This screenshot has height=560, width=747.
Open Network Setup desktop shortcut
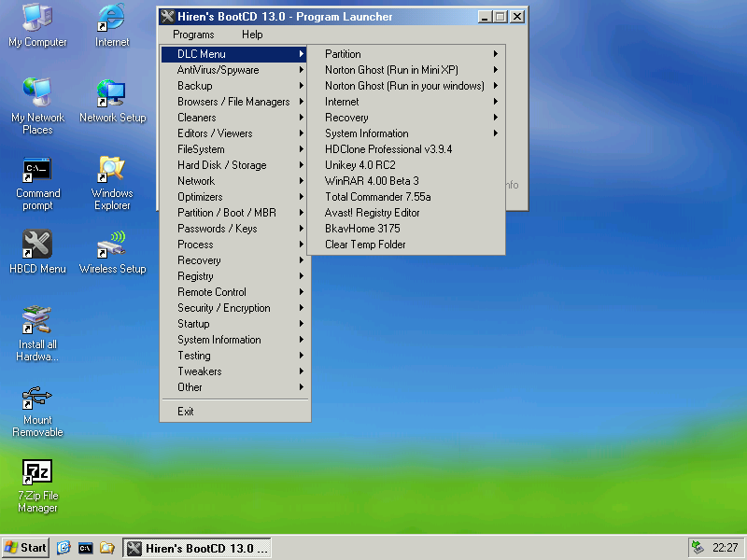112,102
